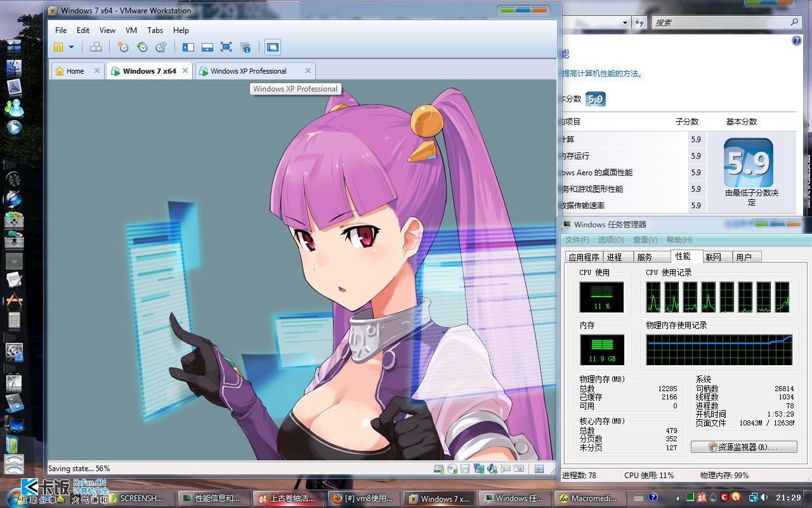This screenshot has height=508, width=812.
Task: Switch to the Macromedi... taskbar item
Action: 590,498
